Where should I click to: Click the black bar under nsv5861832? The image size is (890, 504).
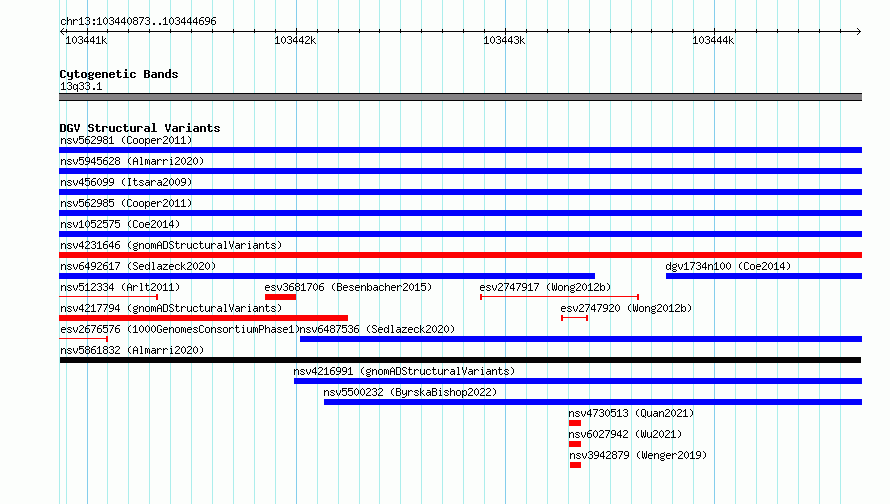pyautogui.click(x=460, y=360)
